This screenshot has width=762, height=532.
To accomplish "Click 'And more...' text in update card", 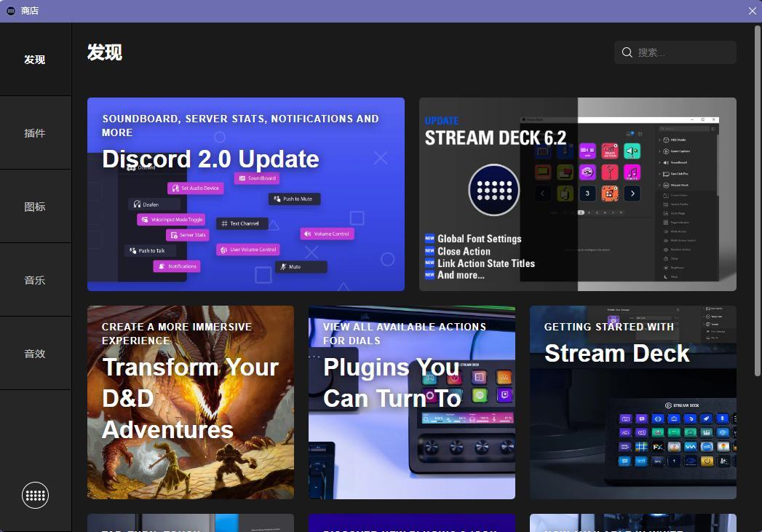I will (461, 275).
